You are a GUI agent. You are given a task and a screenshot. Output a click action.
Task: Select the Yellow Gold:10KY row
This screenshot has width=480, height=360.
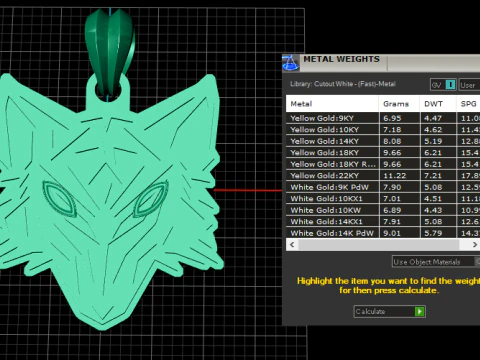pos(383,129)
